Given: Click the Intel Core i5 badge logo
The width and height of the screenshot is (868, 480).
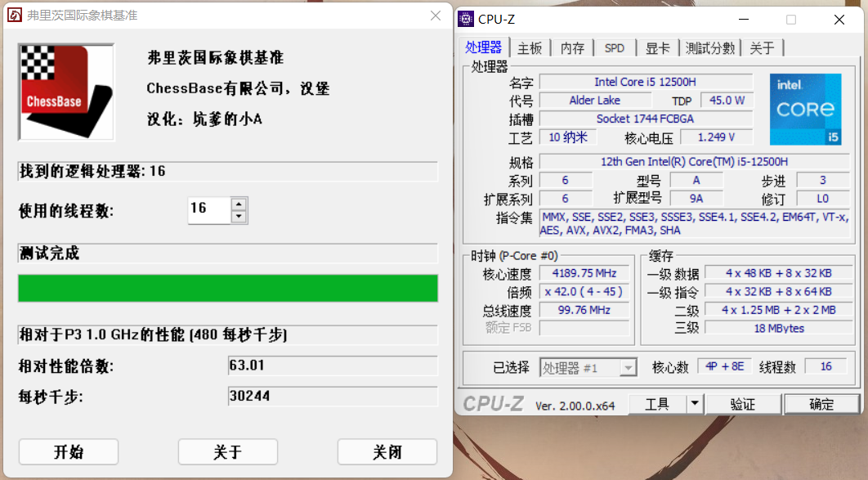Looking at the screenshot, I should [805, 110].
